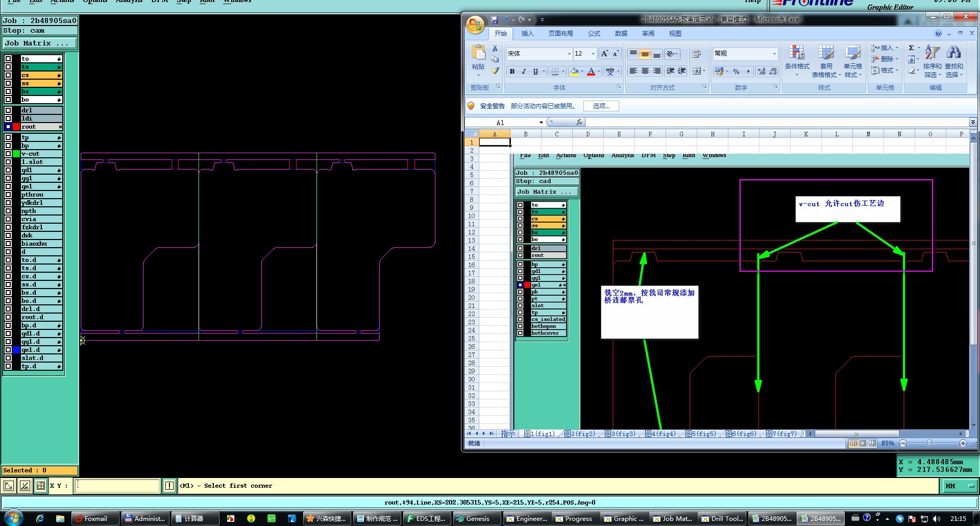Apply italic formatting in Excel ribbon
This screenshot has width=980, height=526.
(x=524, y=71)
